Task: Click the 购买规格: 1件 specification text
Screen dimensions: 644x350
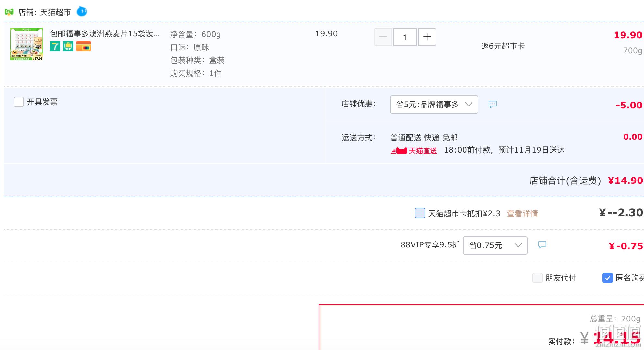Action: click(196, 73)
